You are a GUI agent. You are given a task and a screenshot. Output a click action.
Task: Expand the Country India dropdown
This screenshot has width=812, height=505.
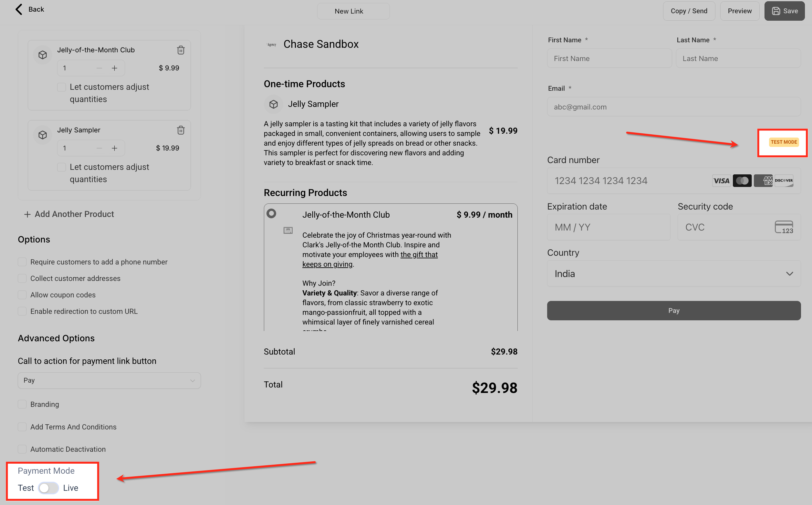click(x=673, y=274)
